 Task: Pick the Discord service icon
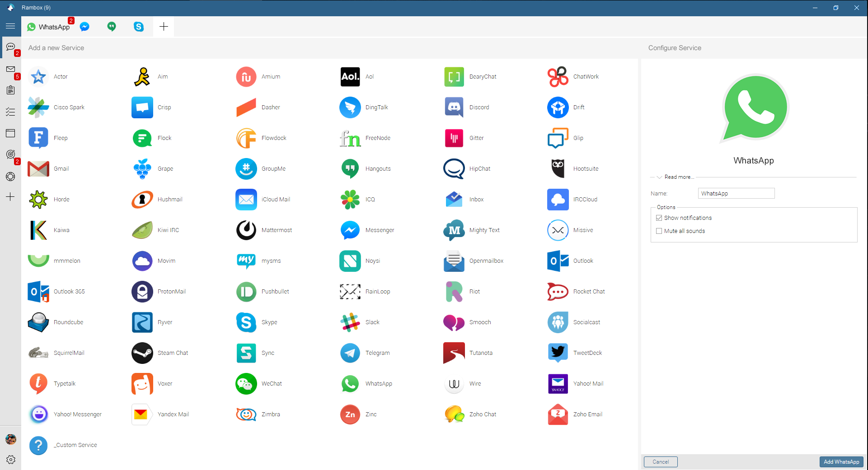click(454, 107)
